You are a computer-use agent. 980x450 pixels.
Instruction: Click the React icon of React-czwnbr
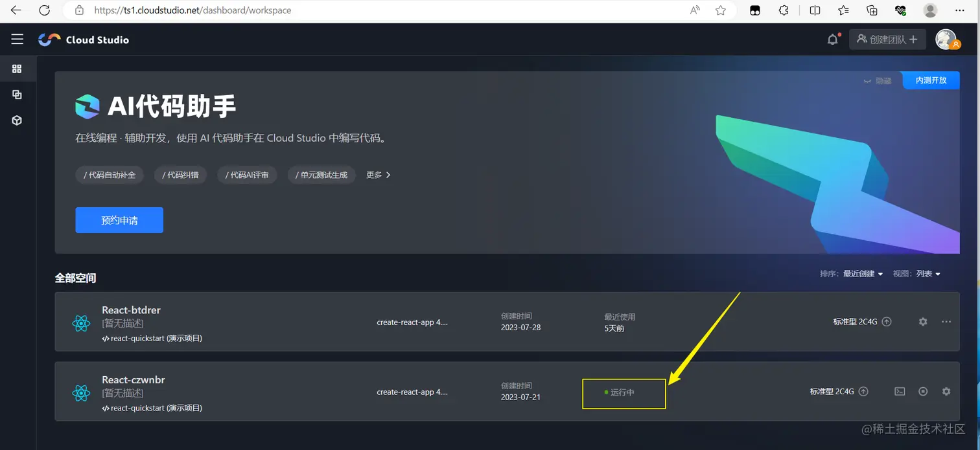click(x=81, y=392)
